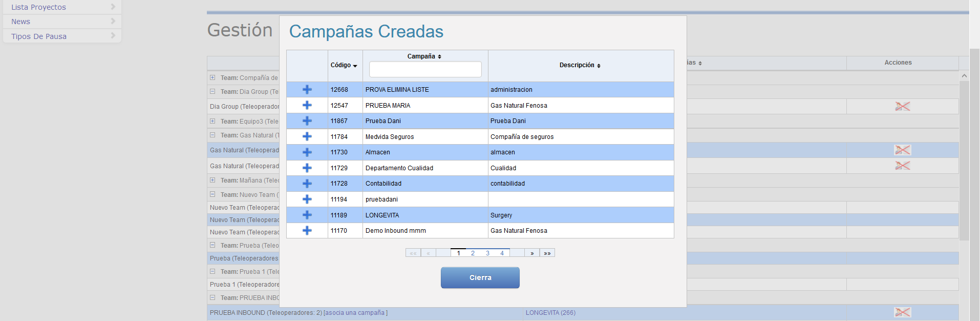Add Medvida Seguros campaign via plus icon
The height and width of the screenshot is (321, 980).
[307, 136]
